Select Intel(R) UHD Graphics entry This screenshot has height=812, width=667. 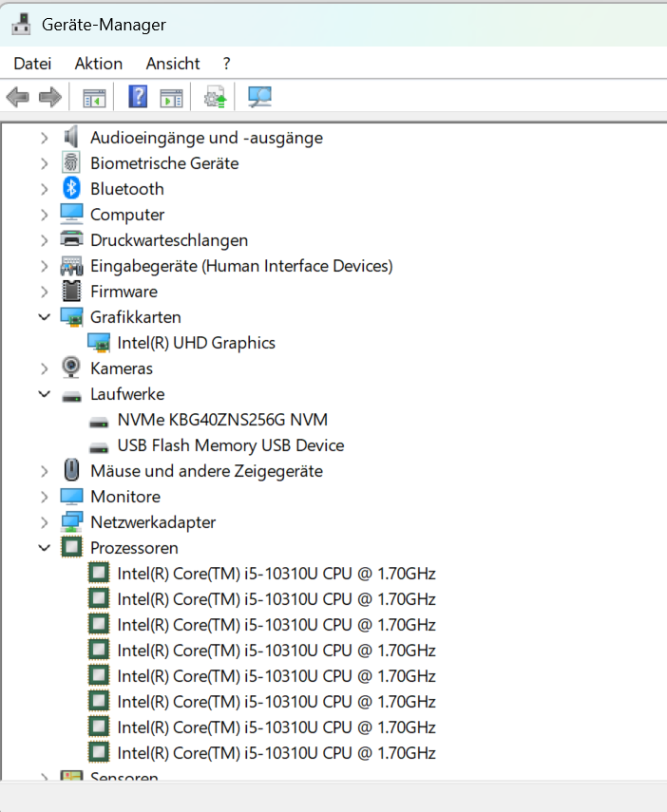click(x=196, y=343)
